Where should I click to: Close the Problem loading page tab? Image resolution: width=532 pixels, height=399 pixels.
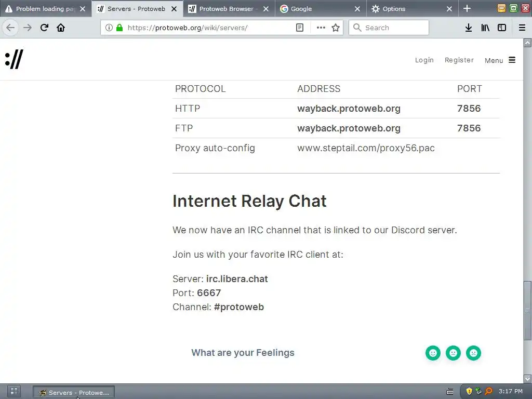click(x=83, y=9)
